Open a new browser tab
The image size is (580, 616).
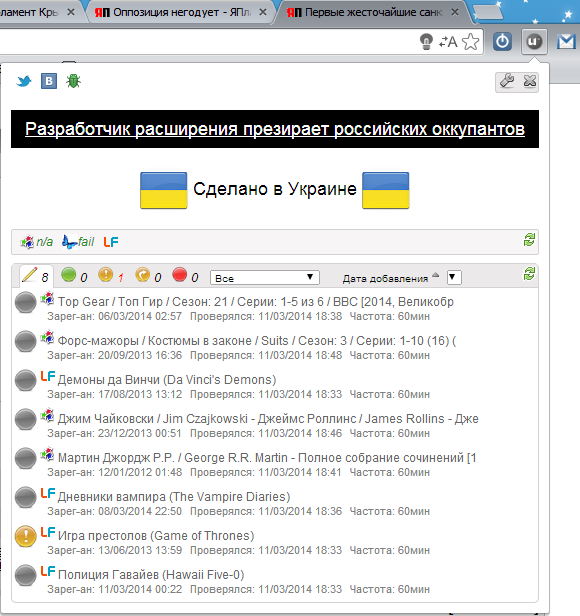click(488, 12)
